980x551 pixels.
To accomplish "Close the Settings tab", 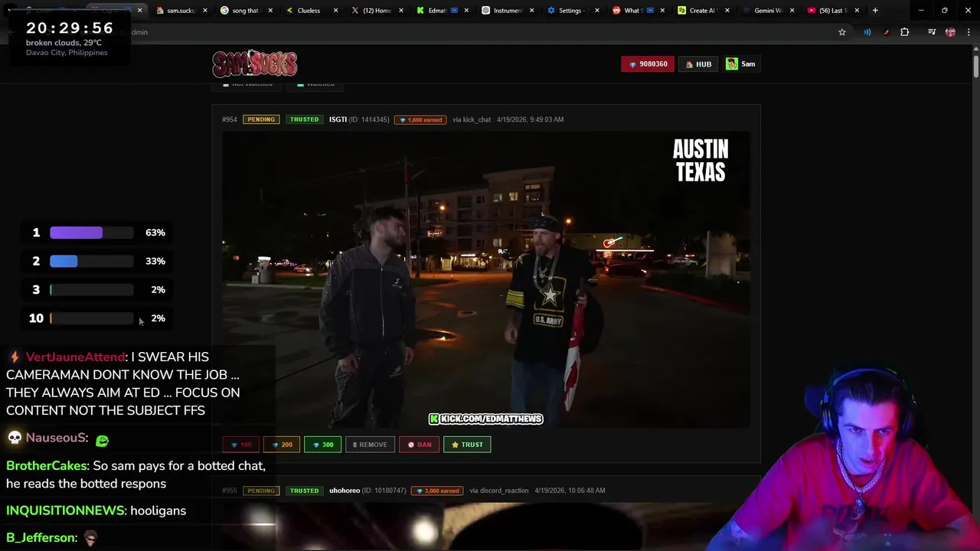I will click(x=596, y=11).
